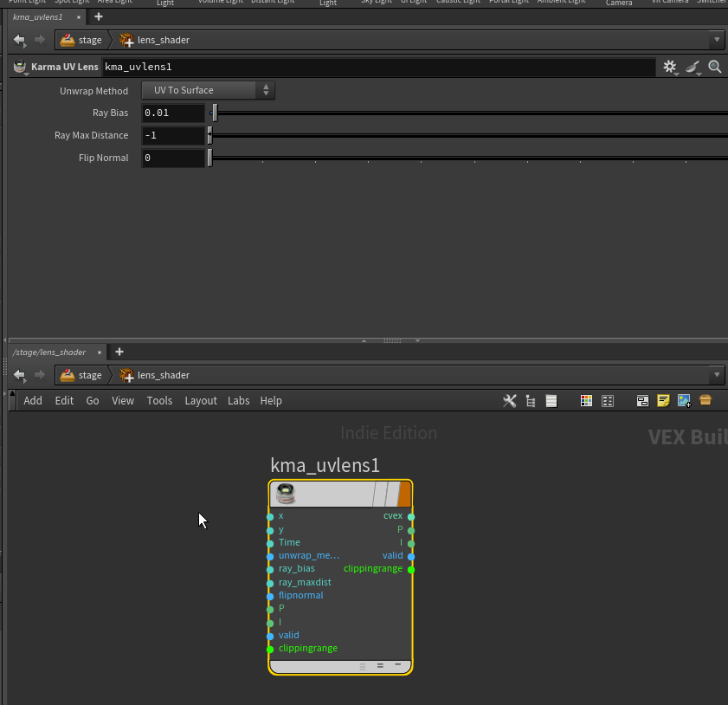Create a network box from the toolbar

642,401
